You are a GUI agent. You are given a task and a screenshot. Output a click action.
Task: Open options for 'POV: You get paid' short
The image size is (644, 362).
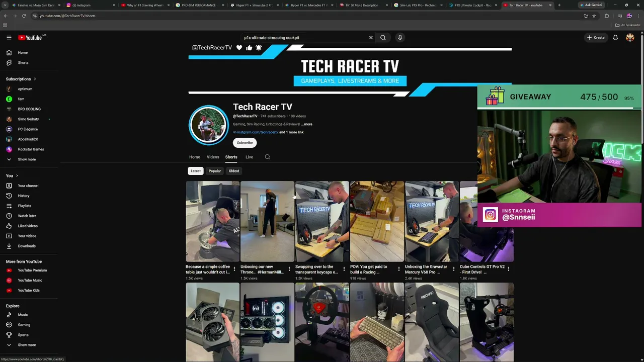click(x=399, y=269)
